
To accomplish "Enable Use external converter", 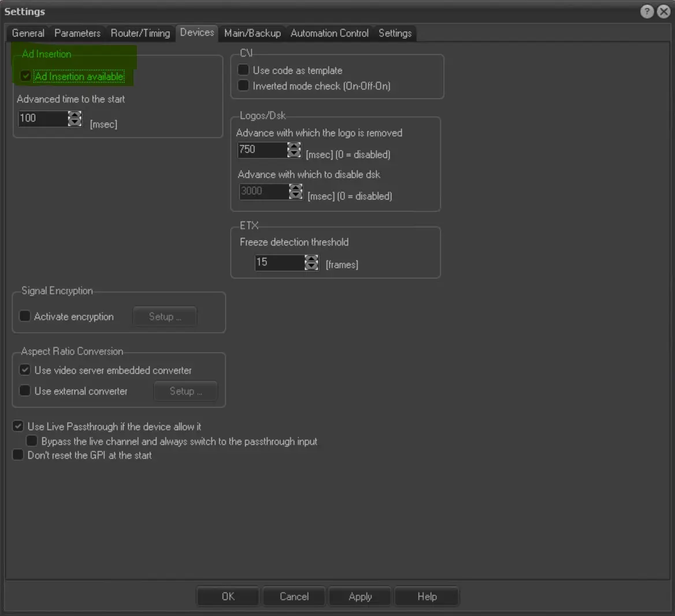I will coord(25,391).
